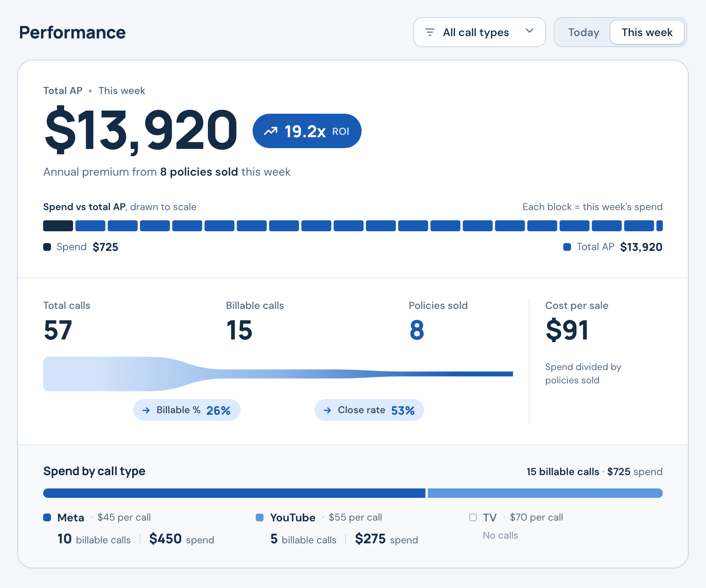Screen dimensions: 706x588
Task: Click the Policies sold value 8
Action: (x=417, y=330)
